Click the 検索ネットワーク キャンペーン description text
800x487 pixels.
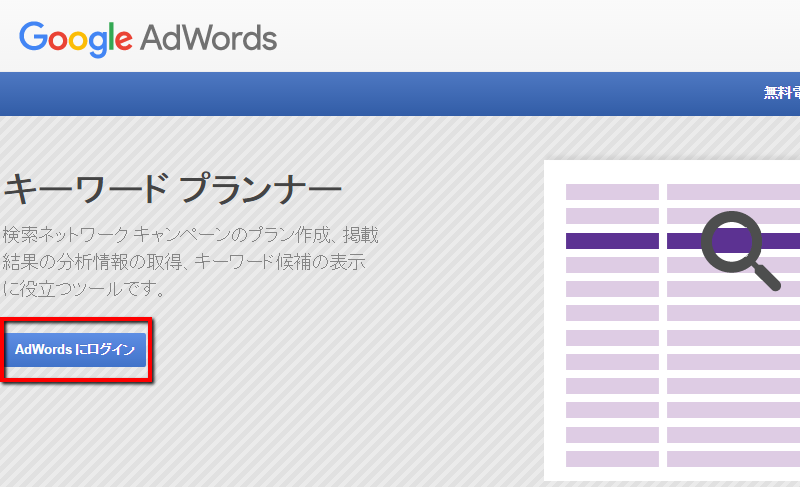tap(190, 262)
